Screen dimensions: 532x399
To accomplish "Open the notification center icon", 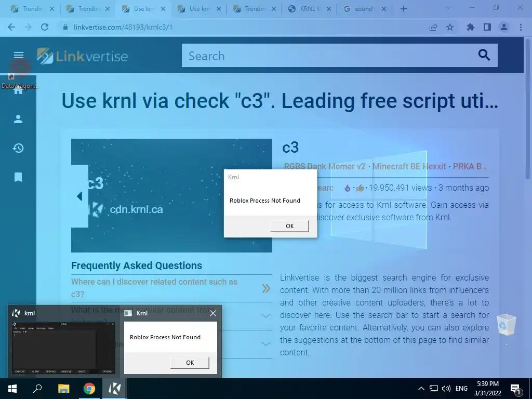I will click(515, 389).
